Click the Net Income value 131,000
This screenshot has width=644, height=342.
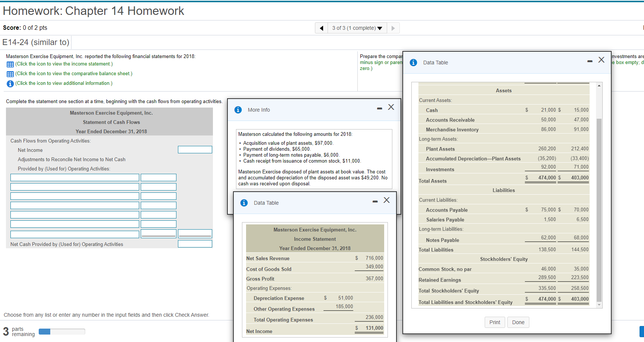click(374, 328)
